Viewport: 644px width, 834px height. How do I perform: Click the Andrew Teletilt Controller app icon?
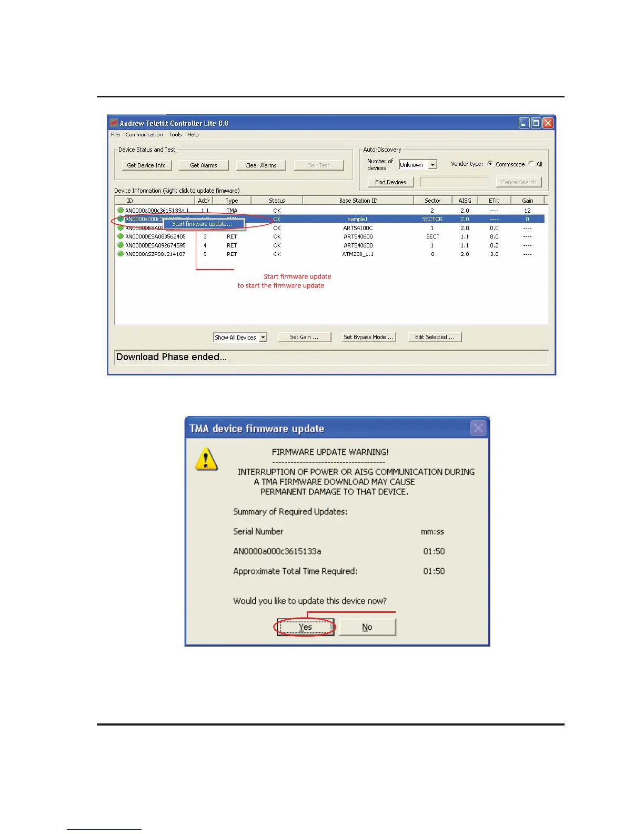click(113, 123)
